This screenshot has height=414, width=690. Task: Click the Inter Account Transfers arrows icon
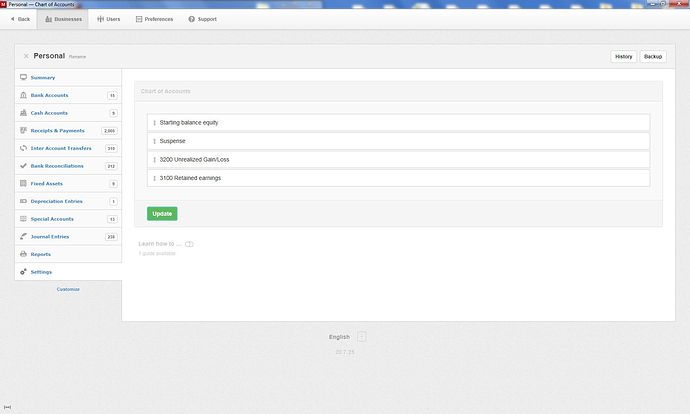23,148
